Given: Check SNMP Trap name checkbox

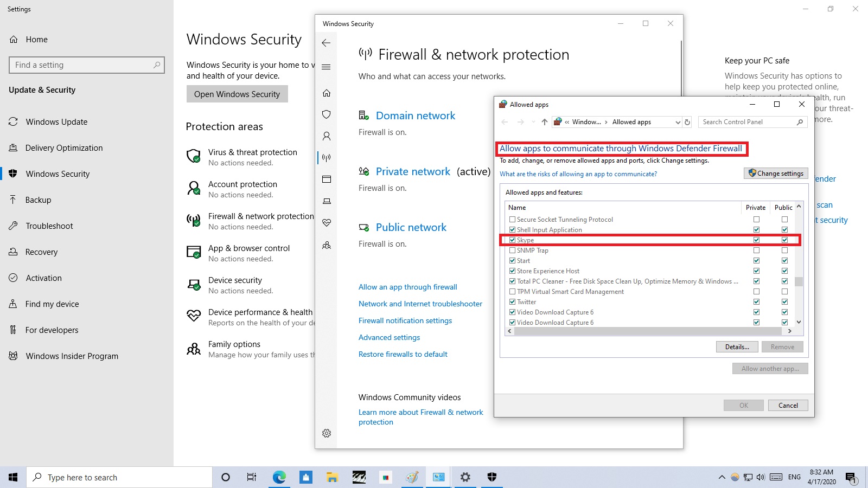Looking at the screenshot, I should 512,251.
